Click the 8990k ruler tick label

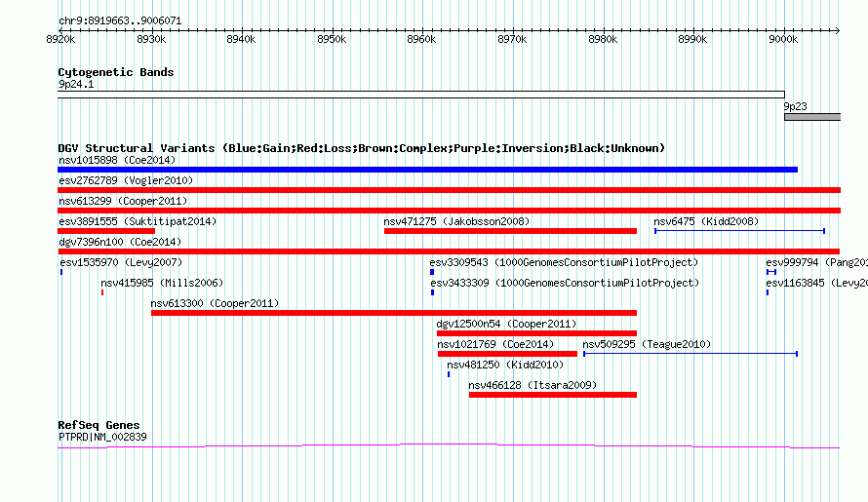click(692, 39)
